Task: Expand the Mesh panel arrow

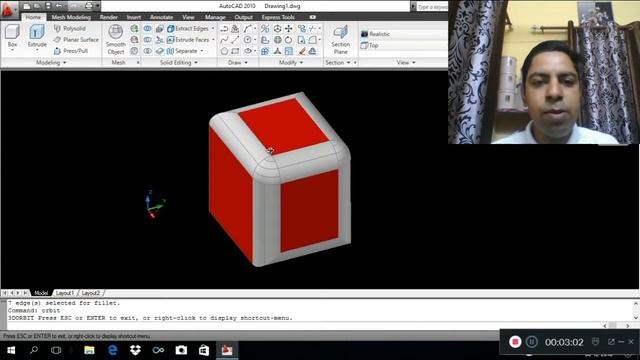Action: 138,62
